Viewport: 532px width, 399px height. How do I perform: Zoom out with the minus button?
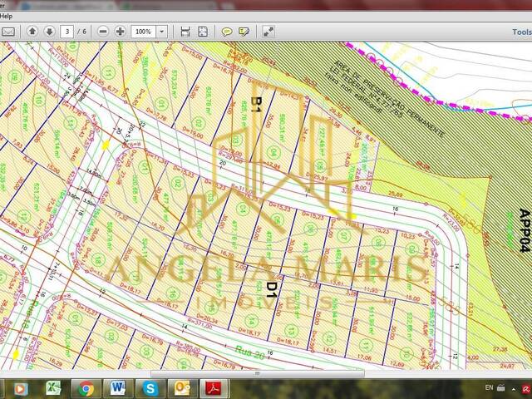(x=103, y=32)
